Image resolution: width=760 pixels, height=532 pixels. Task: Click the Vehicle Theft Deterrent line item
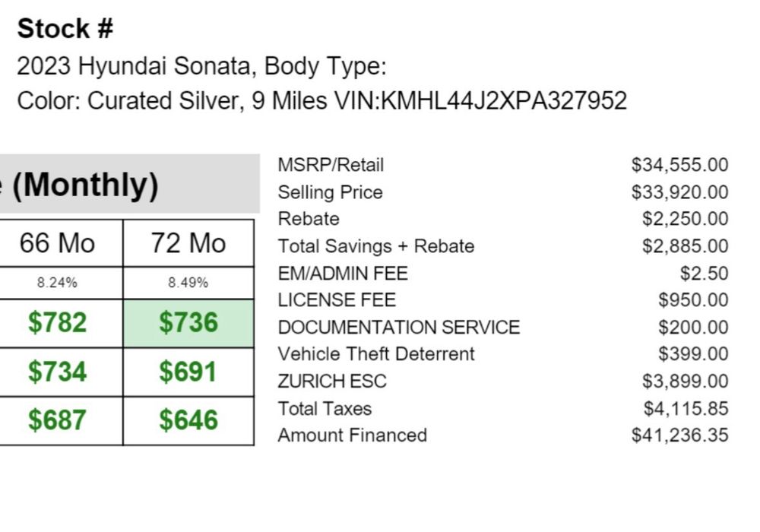tap(376, 354)
